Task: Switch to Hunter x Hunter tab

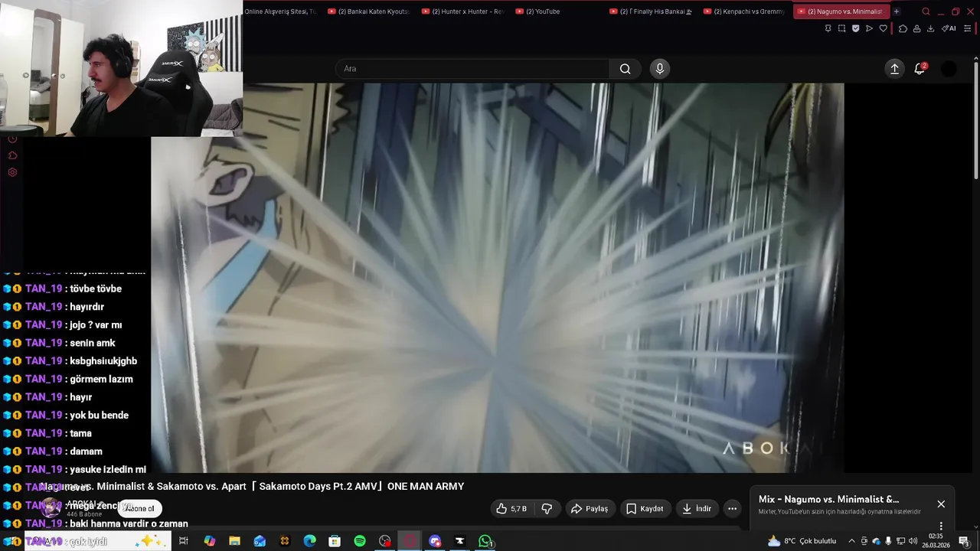Action: pyautogui.click(x=462, y=11)
